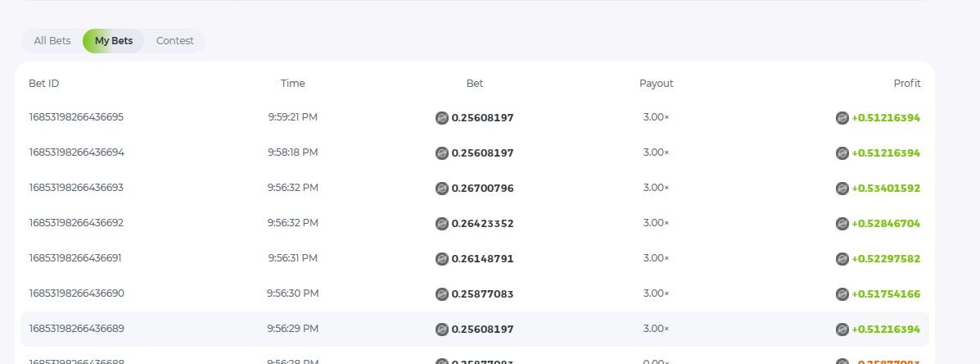Click the Profit column header

(906, 84)
